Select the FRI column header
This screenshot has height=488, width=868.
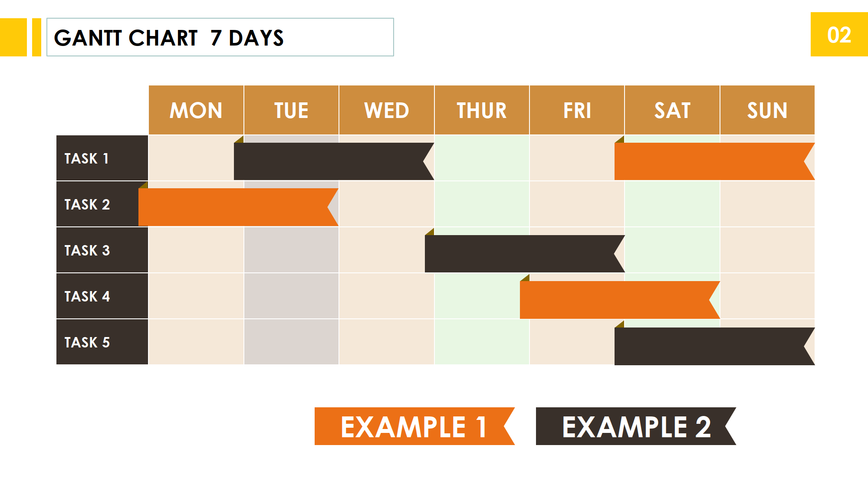click(577, 110)
